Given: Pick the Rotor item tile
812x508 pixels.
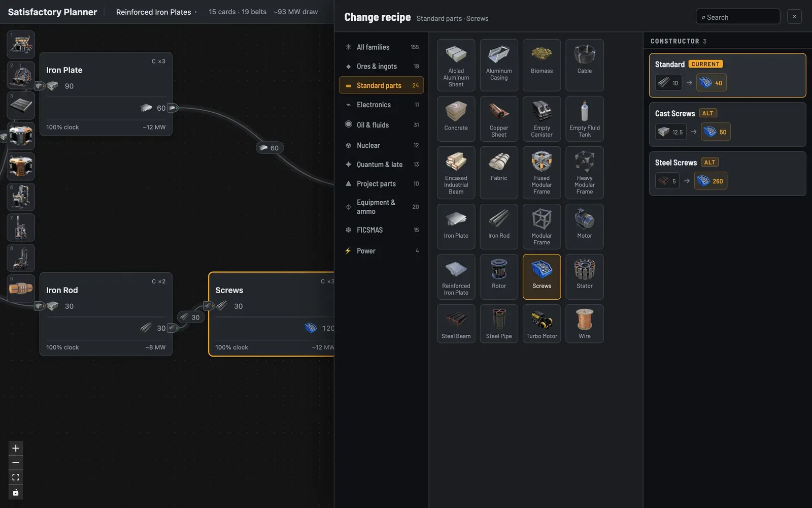Looking at the screenshot, I should 499,277.
